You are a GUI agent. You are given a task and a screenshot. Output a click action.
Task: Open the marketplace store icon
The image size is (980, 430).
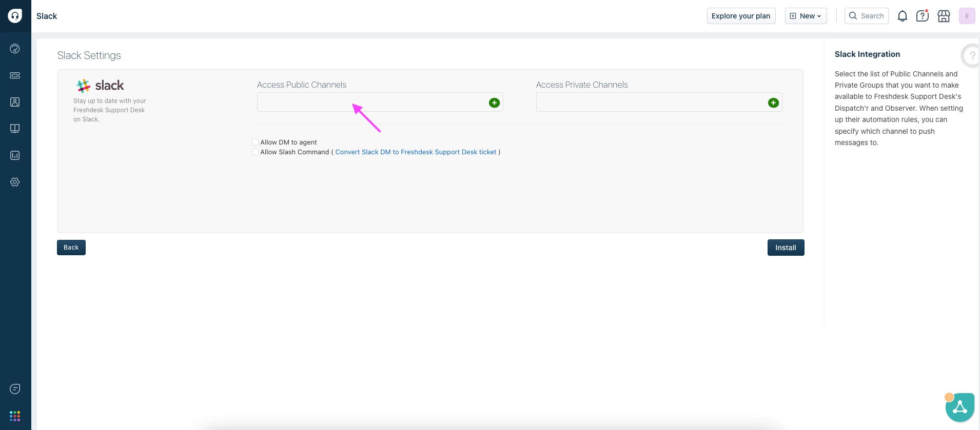[x=944, y=16]
